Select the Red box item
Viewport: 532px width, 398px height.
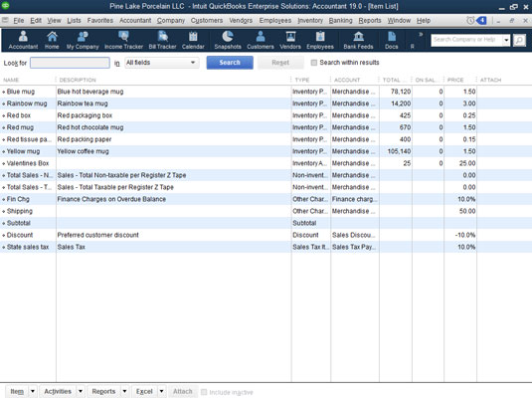click(19, 115)
